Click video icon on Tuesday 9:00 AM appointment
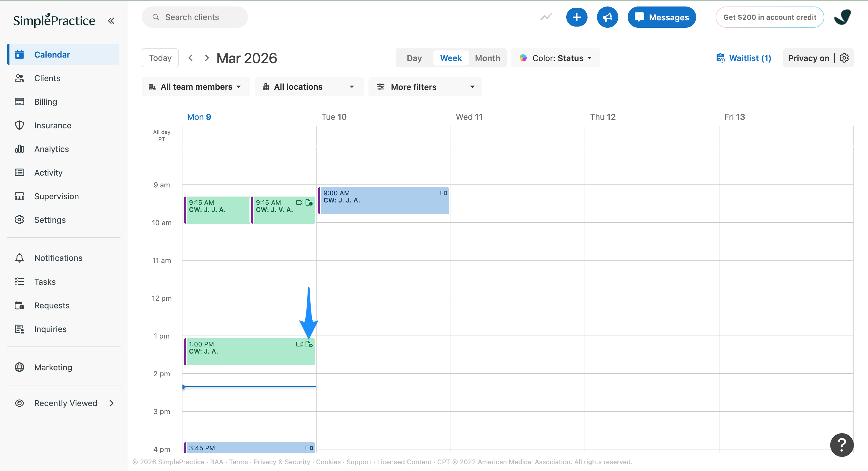868x471 pixels. 443,193
